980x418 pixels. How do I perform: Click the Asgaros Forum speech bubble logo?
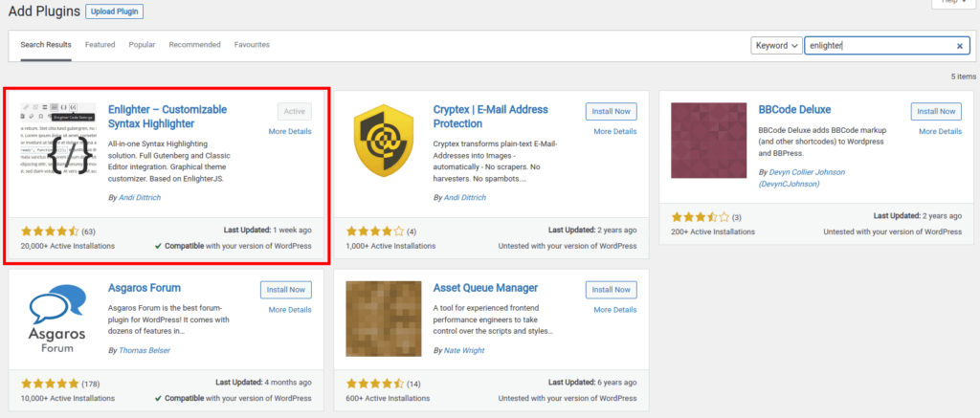coord(58,318)
